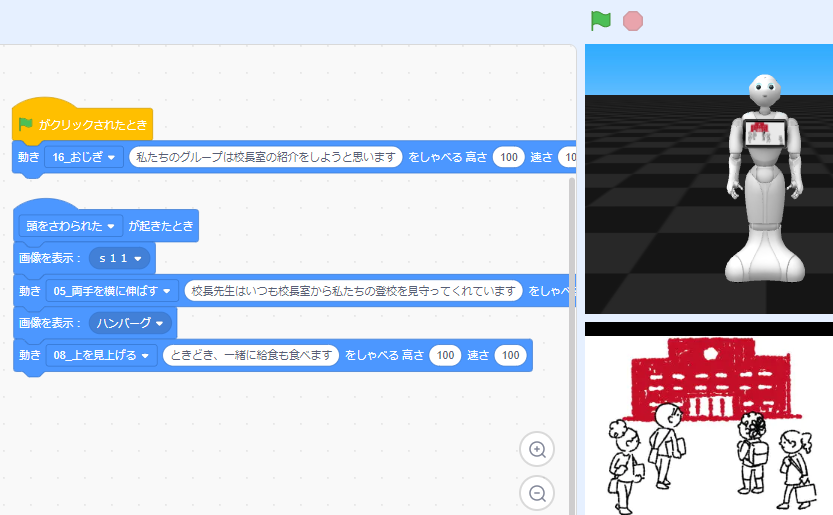
Task: Select the 'がクリックされたとき' hat block
Action: click(x=82, y=121)
